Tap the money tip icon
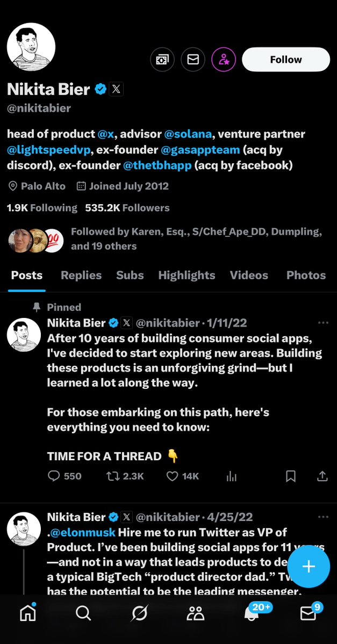337x644 pixels. pos(162,60)
